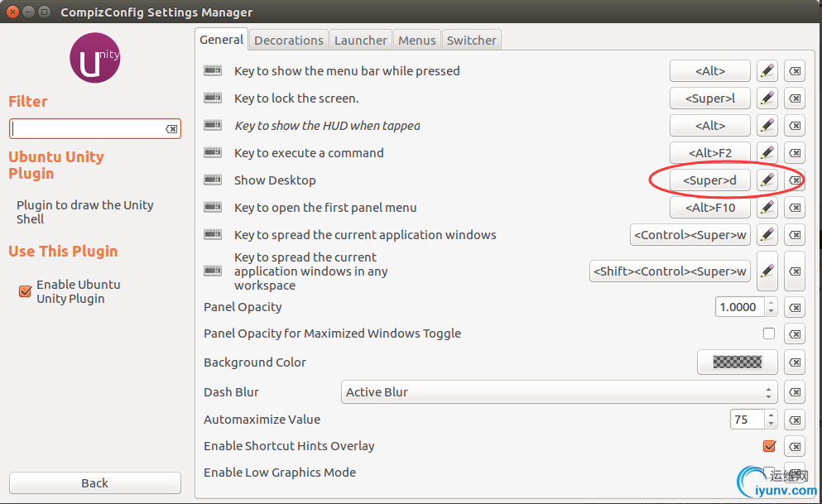Click the <Super>d Show Desktop key button
Screen dimensions: 822x504
click(x=709, y=180)
